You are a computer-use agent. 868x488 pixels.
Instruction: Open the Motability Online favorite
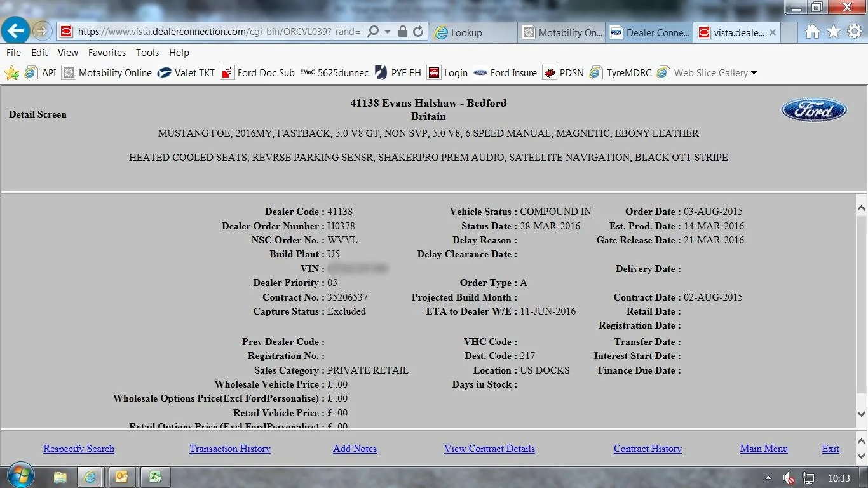107,73
